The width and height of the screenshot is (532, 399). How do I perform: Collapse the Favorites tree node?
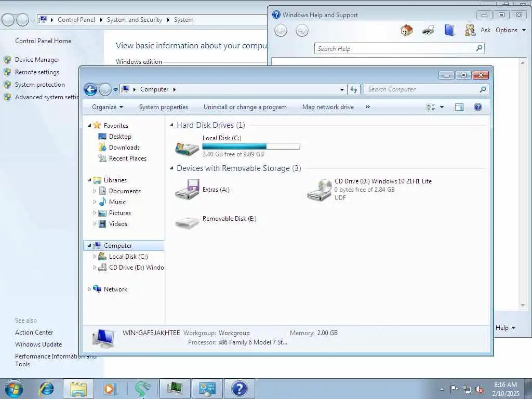point(89,126)
